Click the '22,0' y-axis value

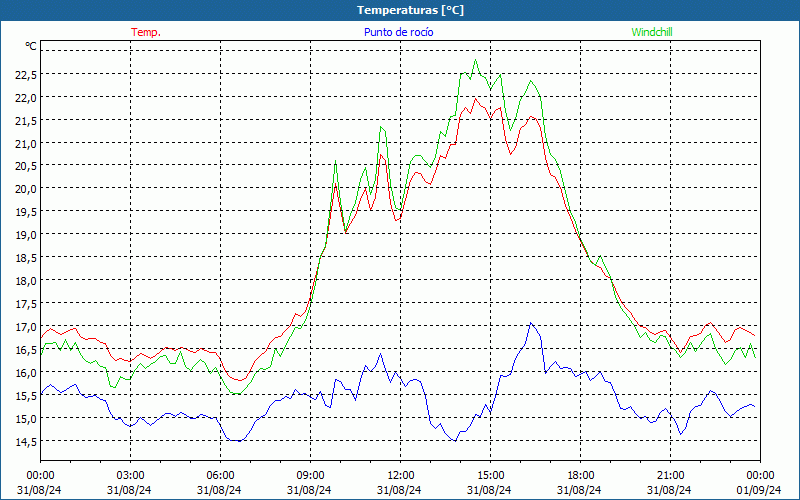point(26,97)
